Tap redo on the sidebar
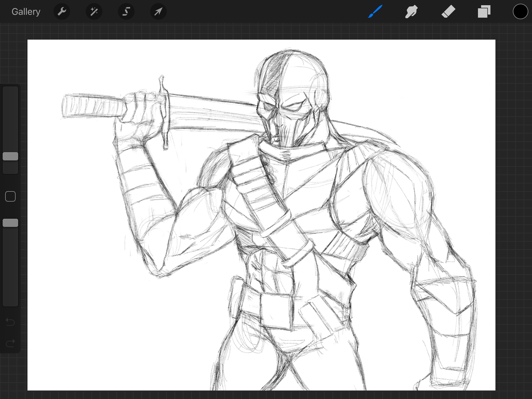Viewport: 532px width, 399px height. click(x=10, y=342)
